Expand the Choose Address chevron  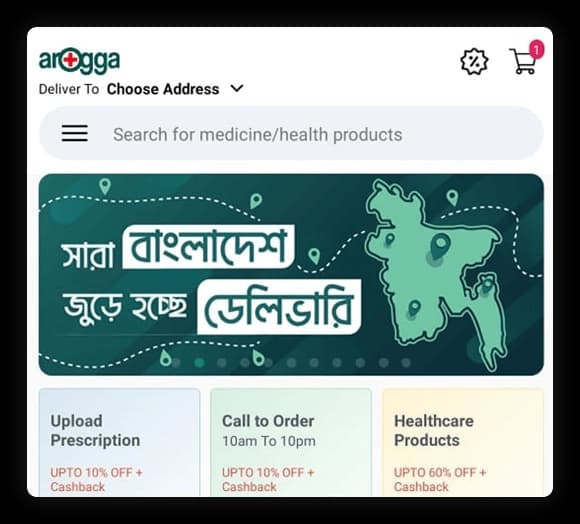(x=237, y=88)
